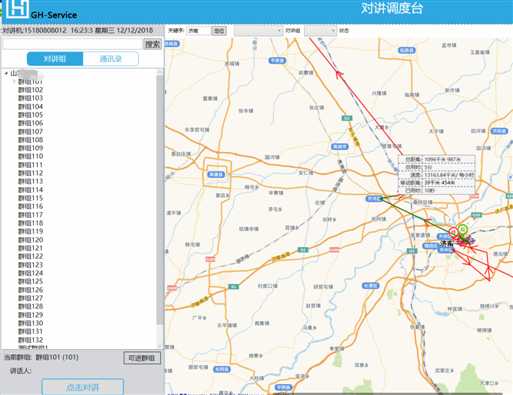The width and height of the screenshot is (513, 395).
Task: Click the search box in the left panel
Action: pos(73,44)
